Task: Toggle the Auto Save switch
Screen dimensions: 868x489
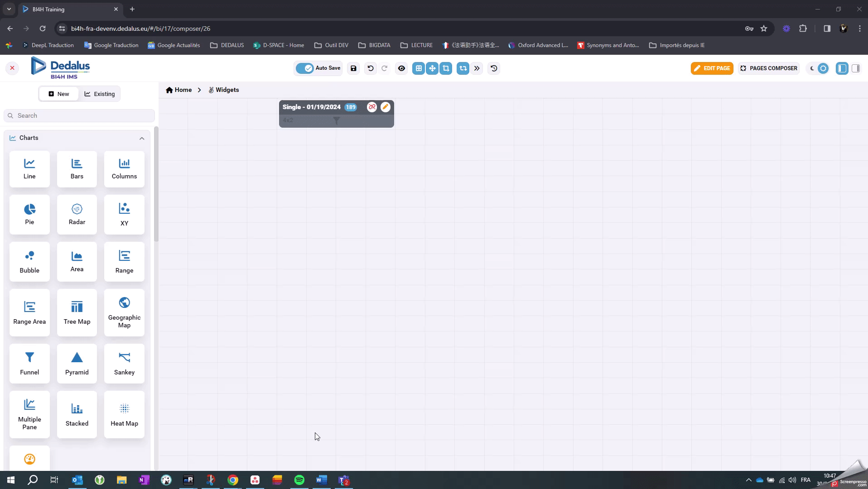Action: click(x=305, y=68)
